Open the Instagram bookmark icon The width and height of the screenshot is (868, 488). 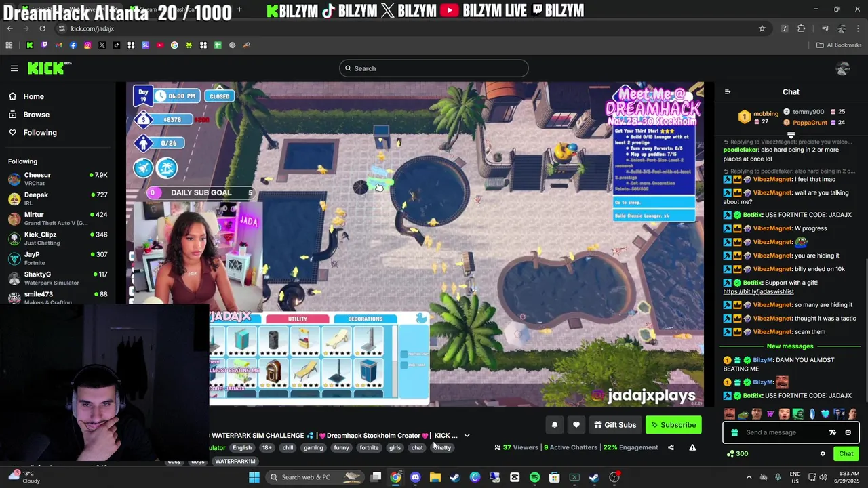click(x=87, y=45)
